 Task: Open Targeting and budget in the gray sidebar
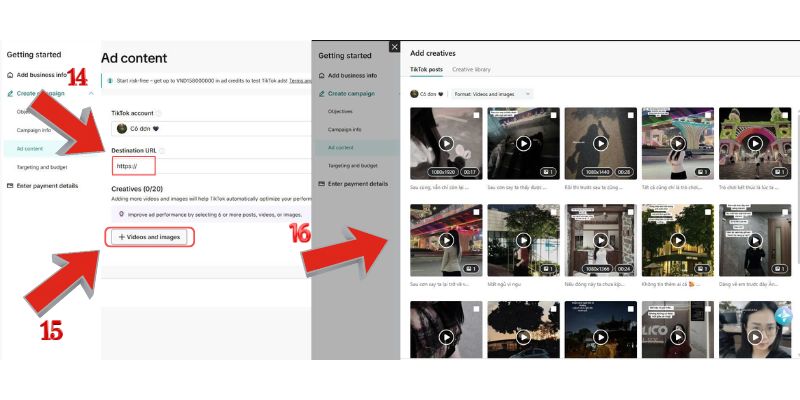pyautogui.click(x=353, y=166)
